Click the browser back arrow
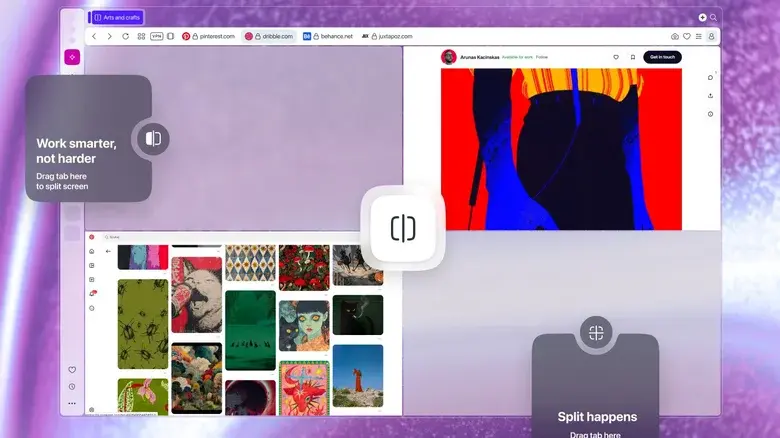The width and height of the screenshot is (780, 438). (94, 36)
